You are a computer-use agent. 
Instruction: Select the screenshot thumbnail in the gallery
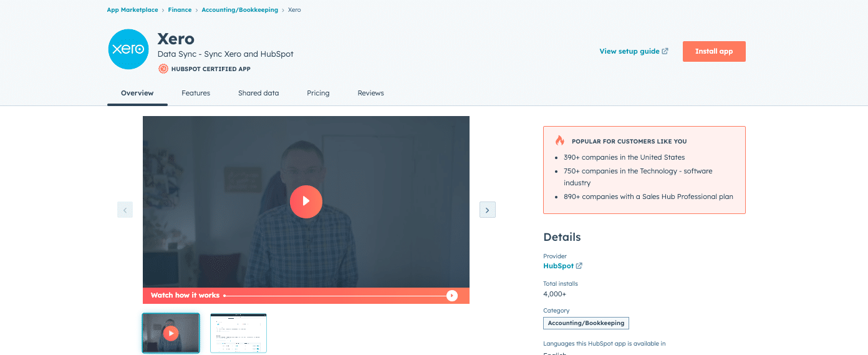click(238, 333)
